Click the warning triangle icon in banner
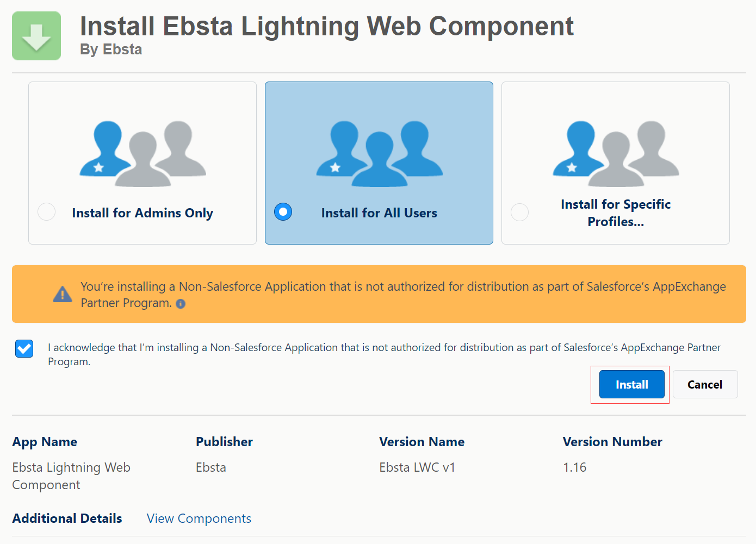This screenshot has height=544, width=756. (x=63, y=295)
